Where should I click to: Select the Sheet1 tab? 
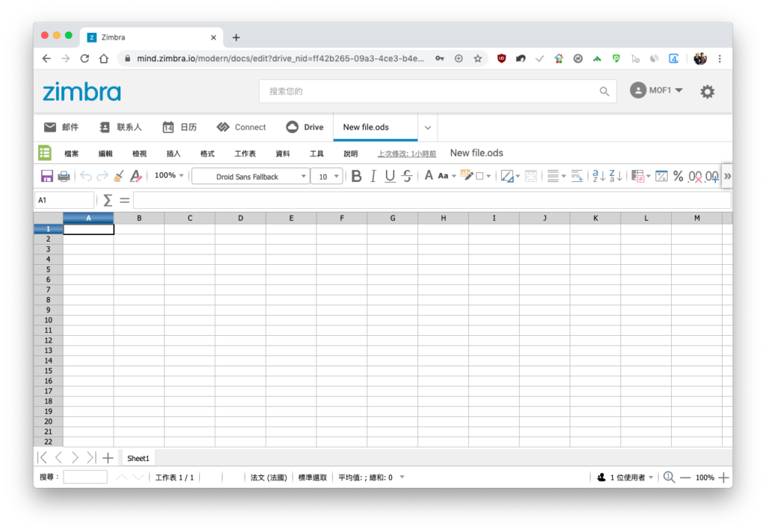(138, 458)
